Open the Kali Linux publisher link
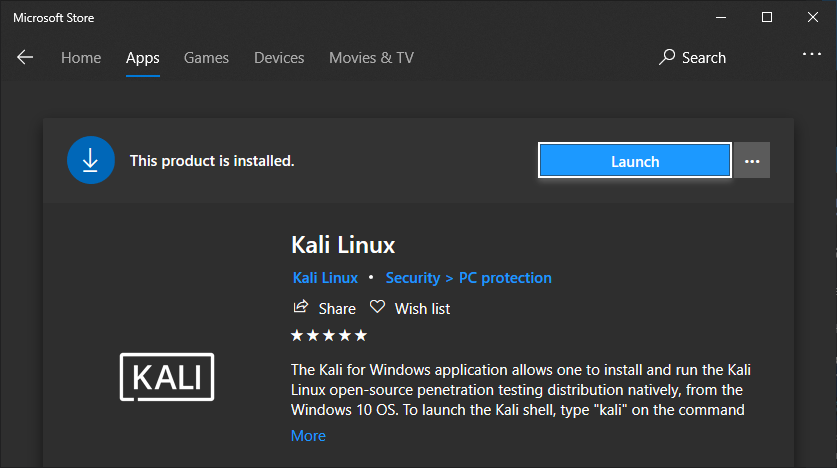The image size is (837, 468). [325, 277]
